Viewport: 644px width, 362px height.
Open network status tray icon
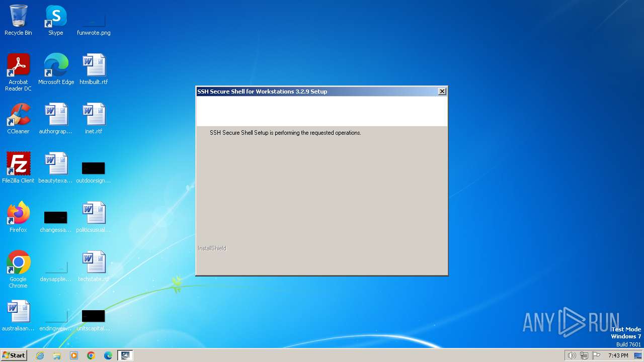click(x=584, y=355)
